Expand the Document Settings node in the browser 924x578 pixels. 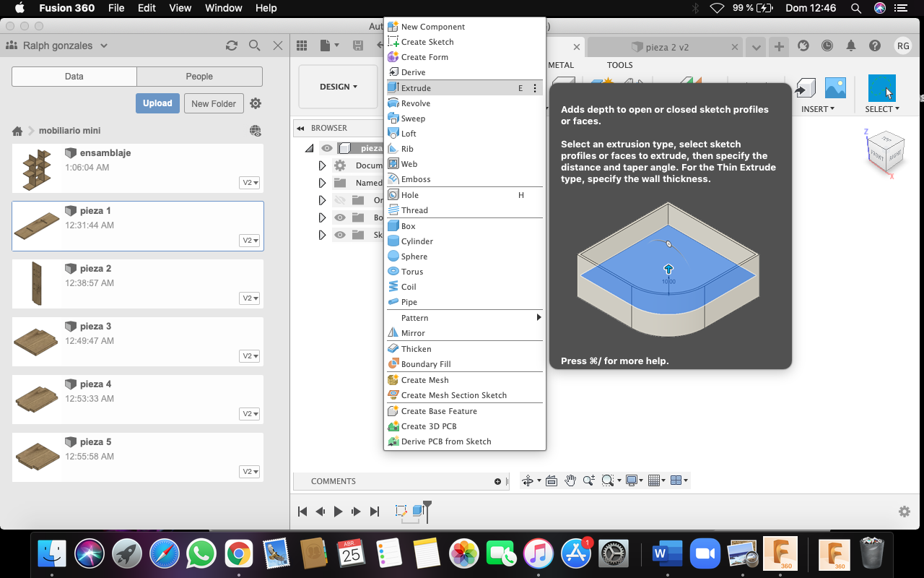[323, 165]
